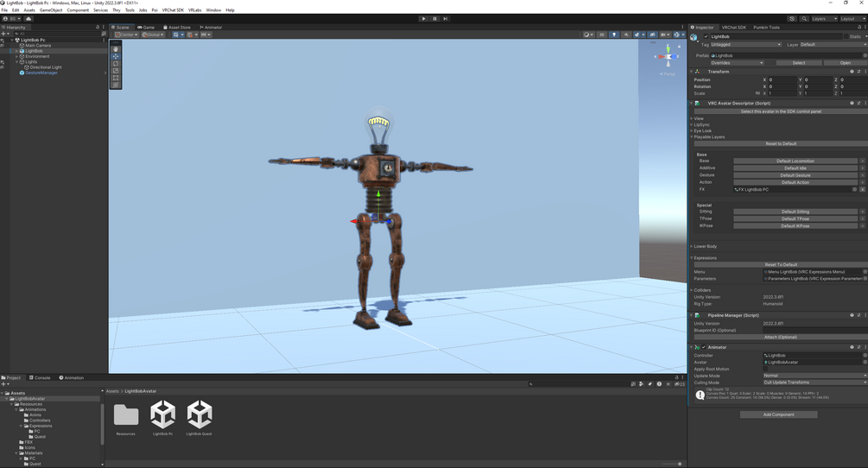The height and width of the screenshot is (468, 868).
Task: Open the Tag Untagged dropdown
Action: pos(745,45)
